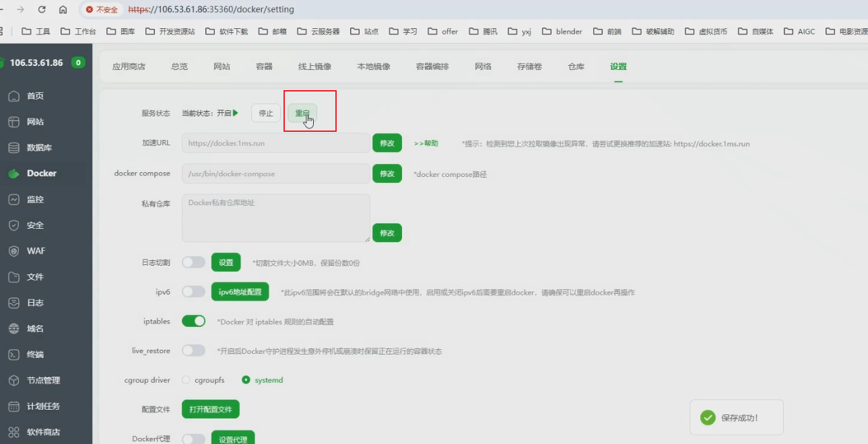Open the 终端 terminal from the sidebar
The image size is (868, 444).
click(40, 355)
